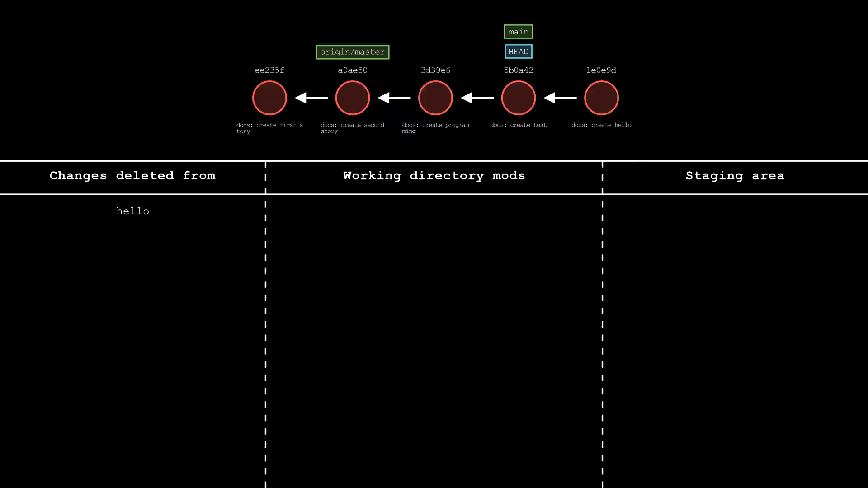Select the 3d39e6 commit node
The image size is (868, 488).
[435, 98]
